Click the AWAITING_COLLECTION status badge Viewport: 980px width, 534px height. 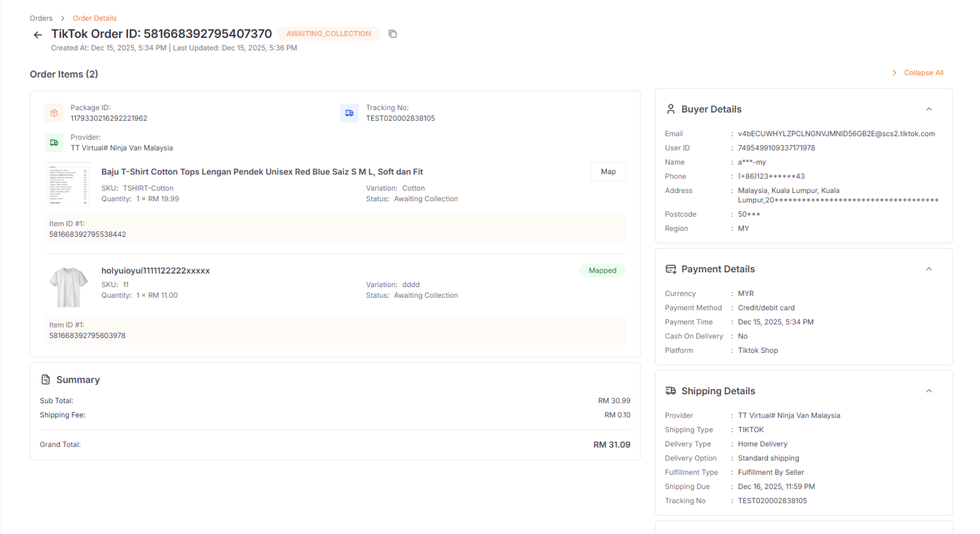pos(328,34)
